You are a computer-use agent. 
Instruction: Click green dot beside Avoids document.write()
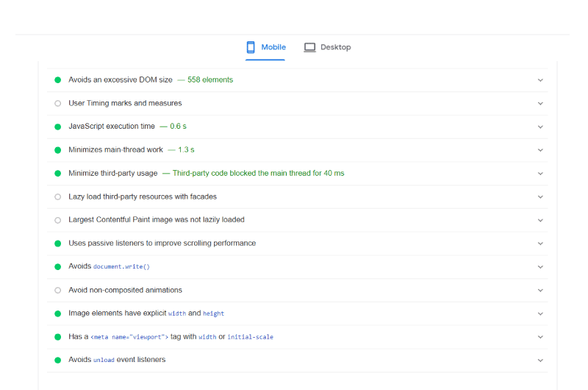click(x=58, y=267)
